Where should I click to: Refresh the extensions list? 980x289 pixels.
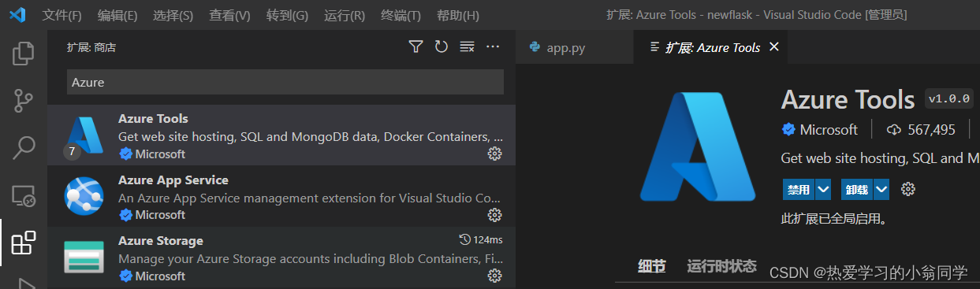pyautogui.click(x=442, y=47)
